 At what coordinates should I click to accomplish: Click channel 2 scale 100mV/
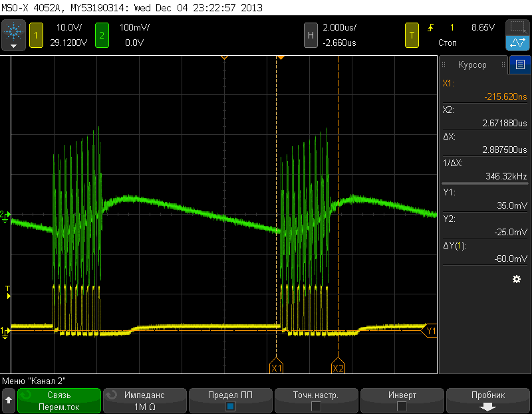[x=134, y=27]
